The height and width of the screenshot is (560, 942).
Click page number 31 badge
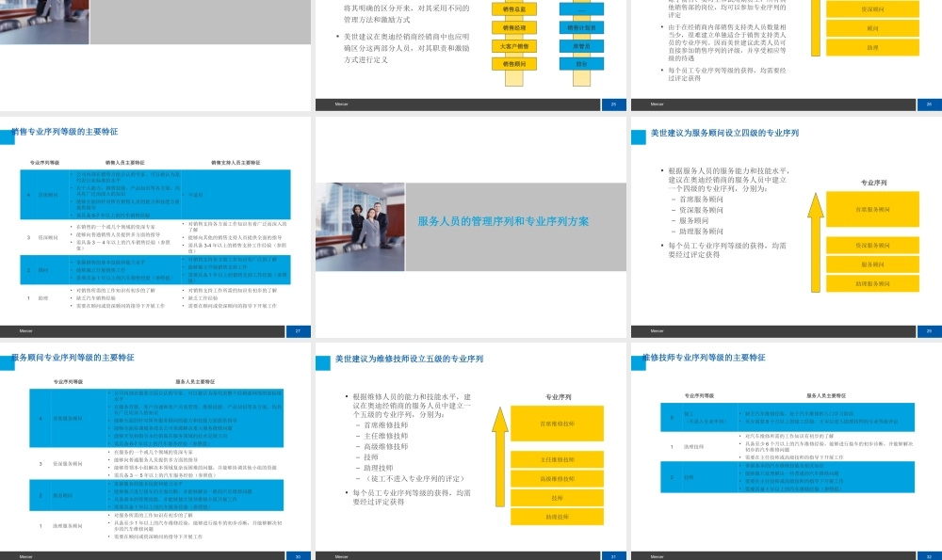click(613, 556)
